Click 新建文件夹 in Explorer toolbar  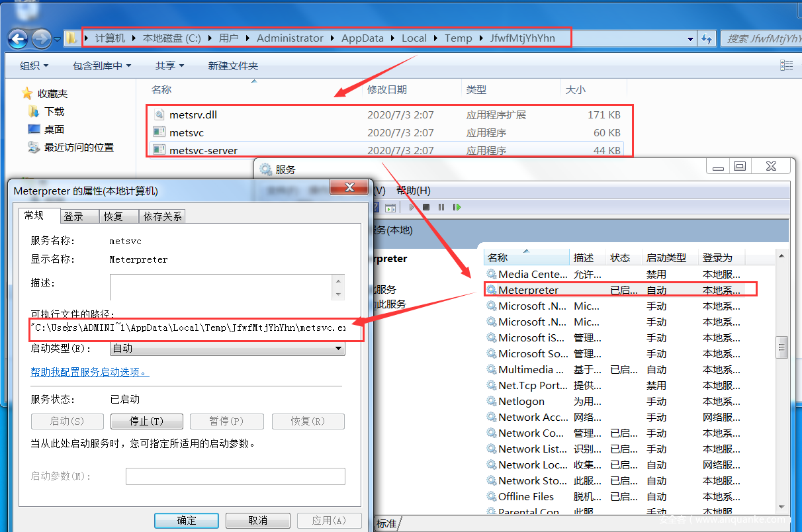(233, 66)
